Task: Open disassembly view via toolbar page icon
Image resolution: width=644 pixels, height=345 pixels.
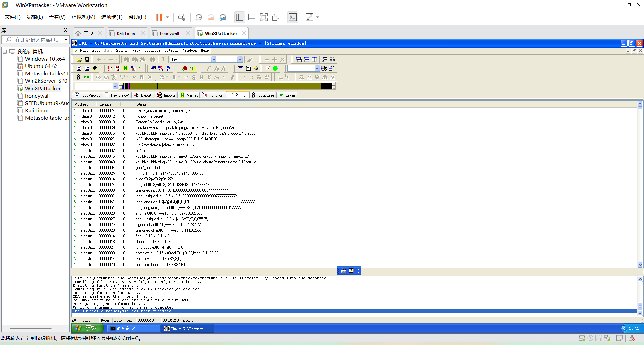Action: 79,68
